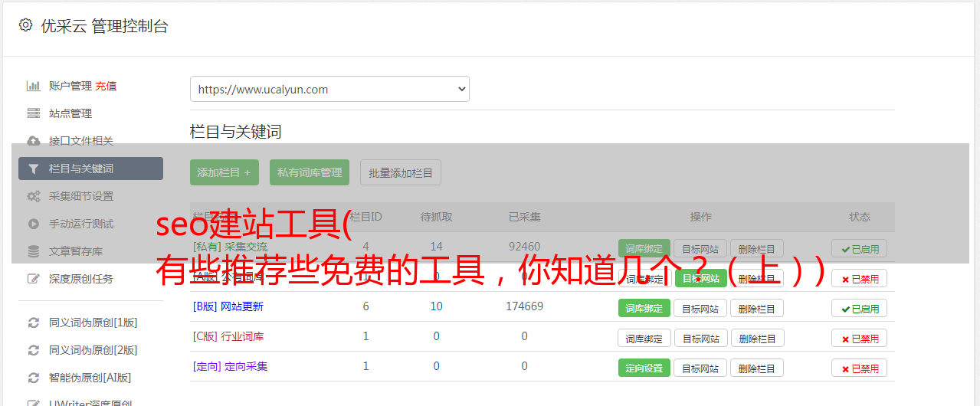Click the 批量添加栏目 button

point(401,172)
